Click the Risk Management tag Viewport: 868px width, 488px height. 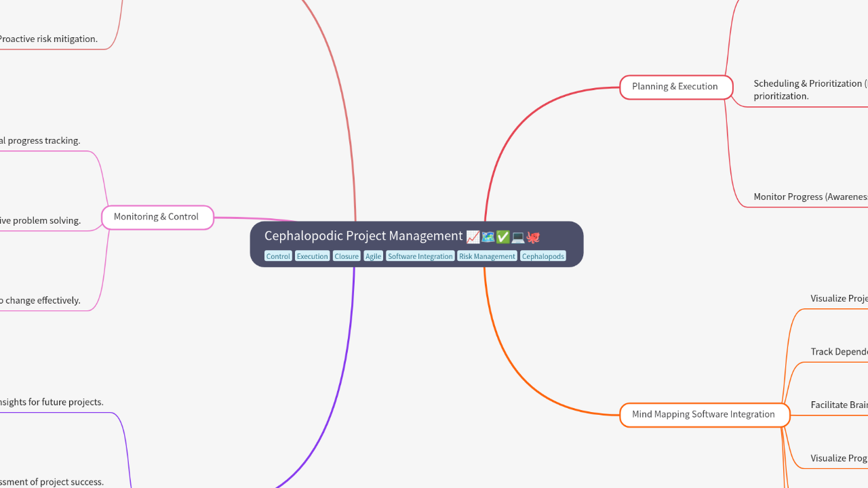click(x=487, y=256)
